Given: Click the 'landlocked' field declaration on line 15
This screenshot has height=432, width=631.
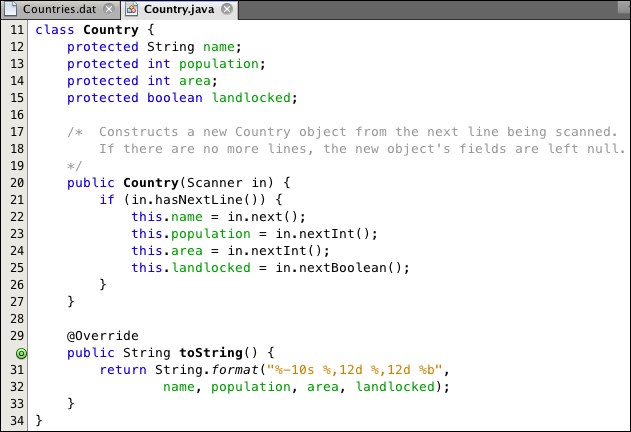Looking at the screenshot, I should [x=251, y=98].
